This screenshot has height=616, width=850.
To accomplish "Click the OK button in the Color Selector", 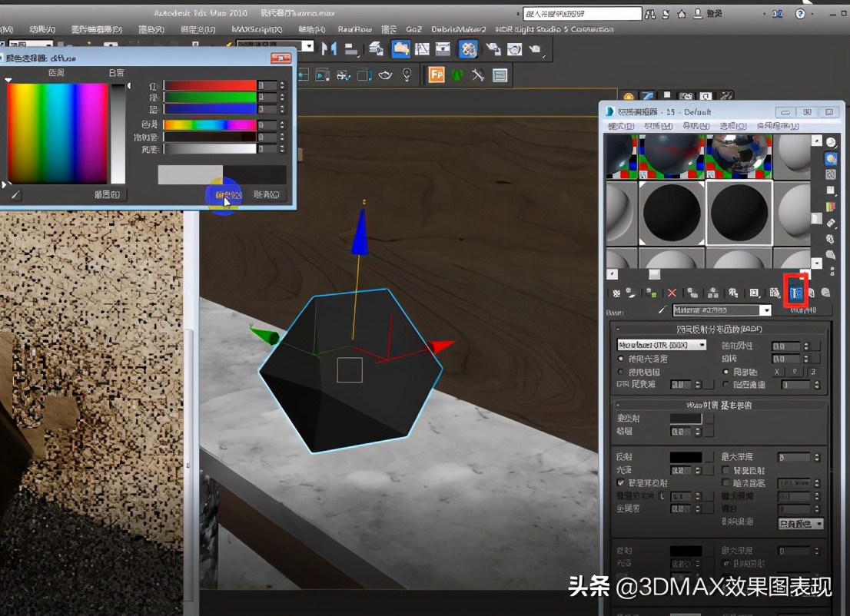I will [229, 195].
